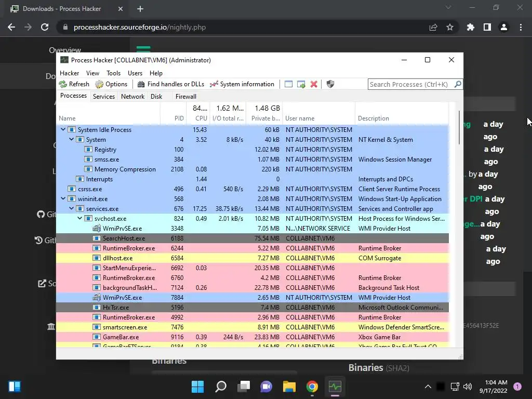Select Registry process row

point(252,149)
